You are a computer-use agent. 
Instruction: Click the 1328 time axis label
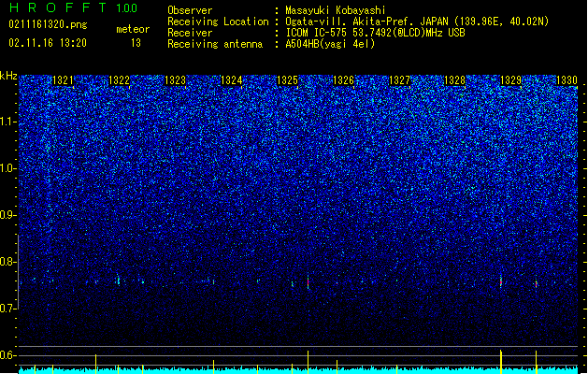click(x=455, y=80)
